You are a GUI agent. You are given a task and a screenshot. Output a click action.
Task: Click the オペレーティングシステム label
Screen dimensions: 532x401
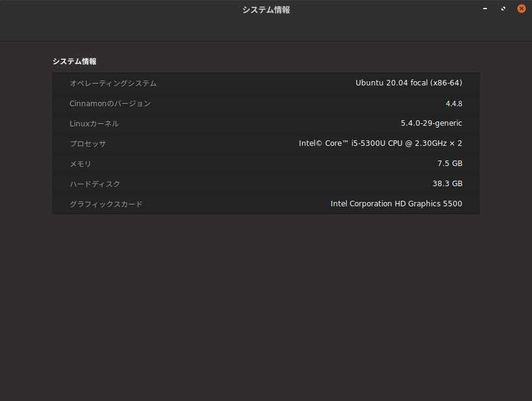pyautogui.click(x=113, y=83)
